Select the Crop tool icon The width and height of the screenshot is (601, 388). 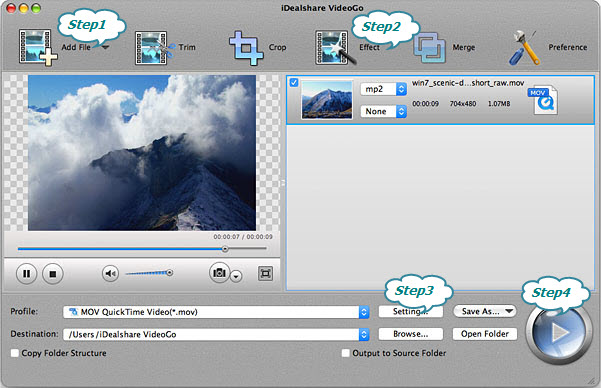tap(246, 48)
